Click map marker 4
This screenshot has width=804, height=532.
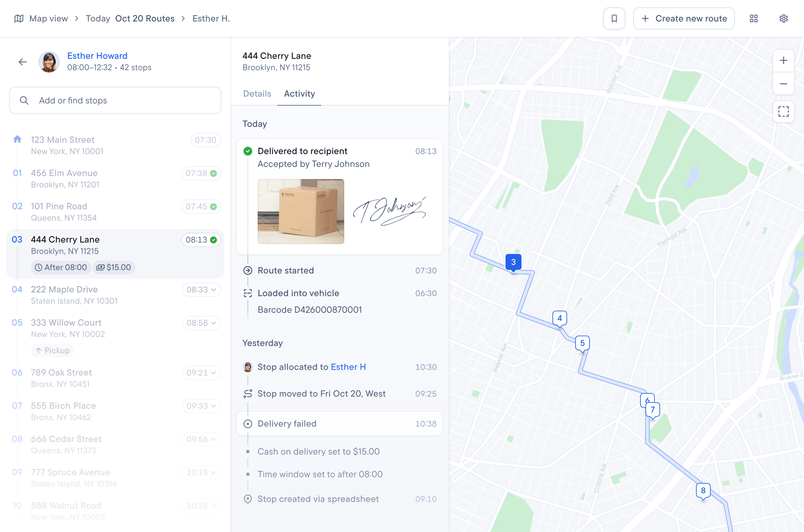pos(559,319)
